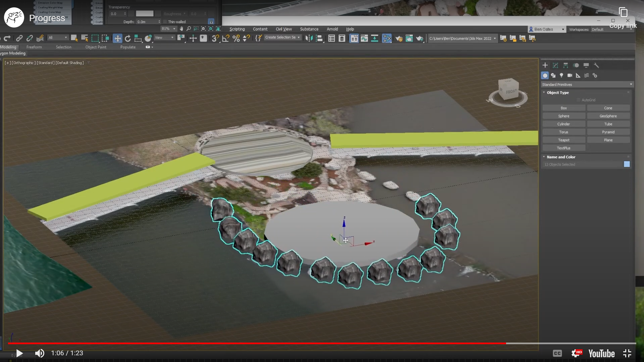The height and width of the screenshot is (362, 644).
Task: Click the transparency color swatch
Action: (145, 14)
